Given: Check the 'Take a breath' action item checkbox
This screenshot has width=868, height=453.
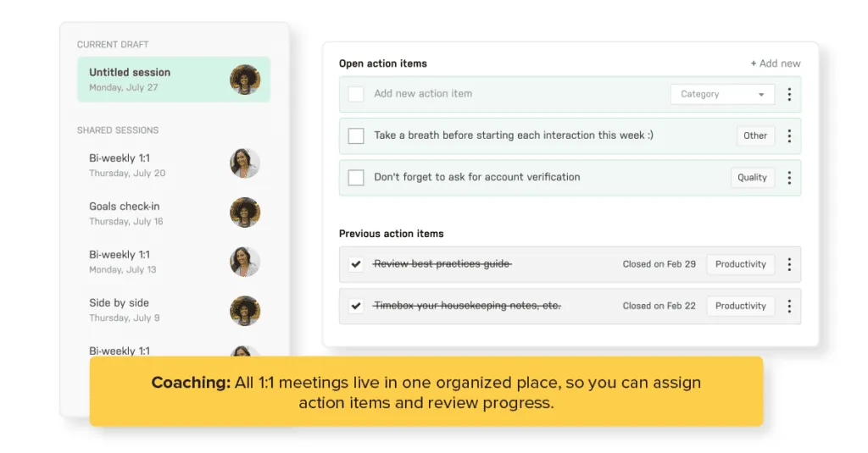Looking at the screenshot, I should (357, 135).
